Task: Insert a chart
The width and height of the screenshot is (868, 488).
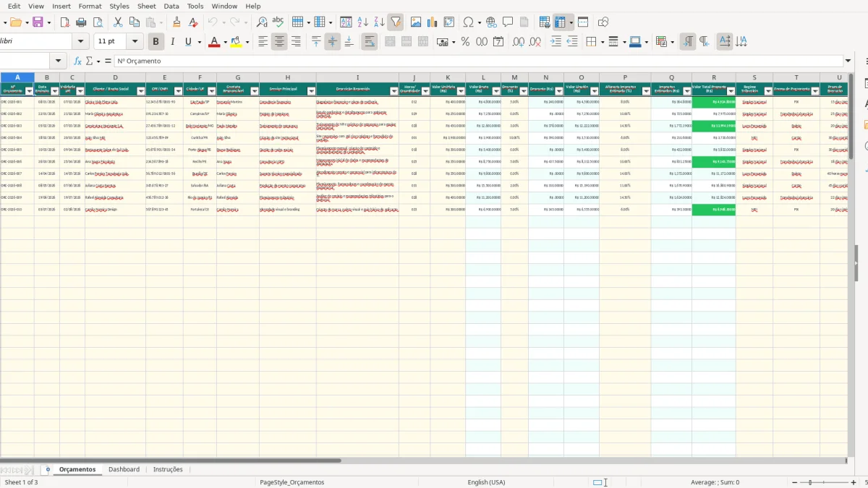Action: click(433, 22)
